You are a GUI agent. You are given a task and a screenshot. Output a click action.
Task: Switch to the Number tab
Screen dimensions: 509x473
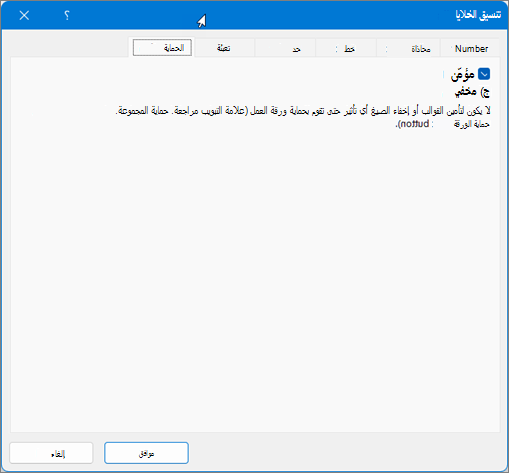coord(471,49)
